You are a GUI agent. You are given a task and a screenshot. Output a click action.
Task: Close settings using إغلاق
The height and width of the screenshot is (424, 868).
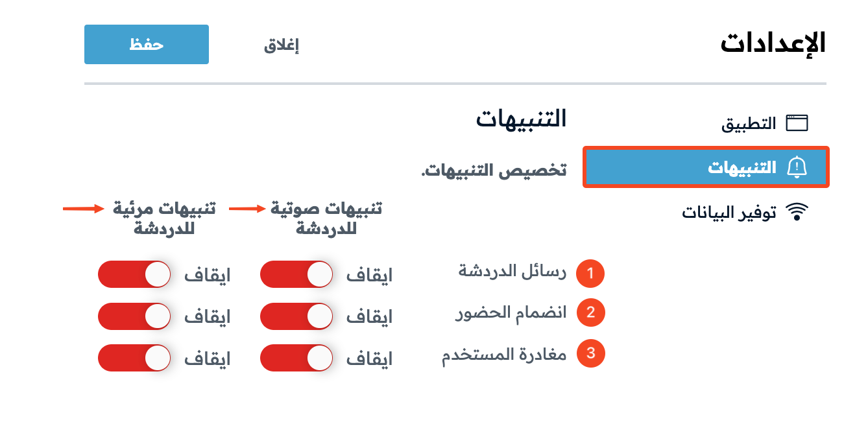pos(281,45)
